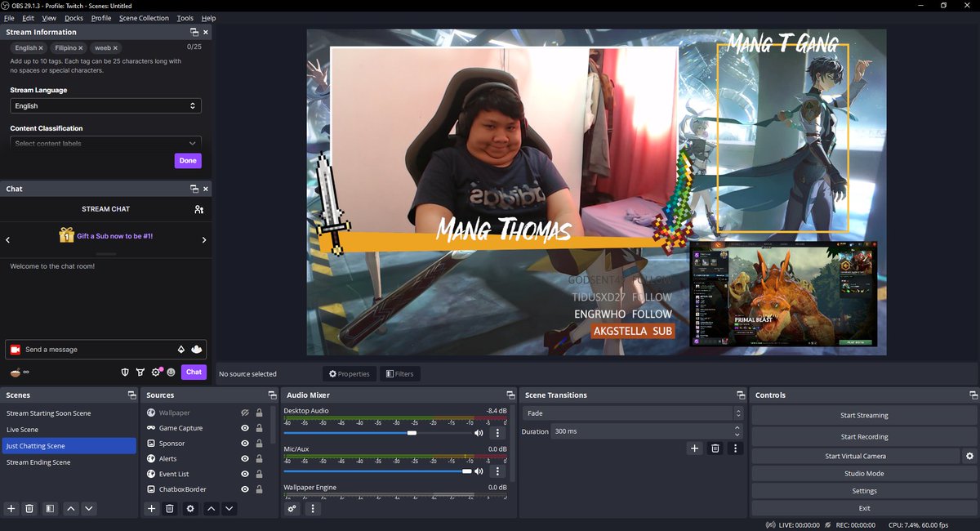
Task: Move scene down with the arrow in Scenes panel
Action: tap(89, 508)
